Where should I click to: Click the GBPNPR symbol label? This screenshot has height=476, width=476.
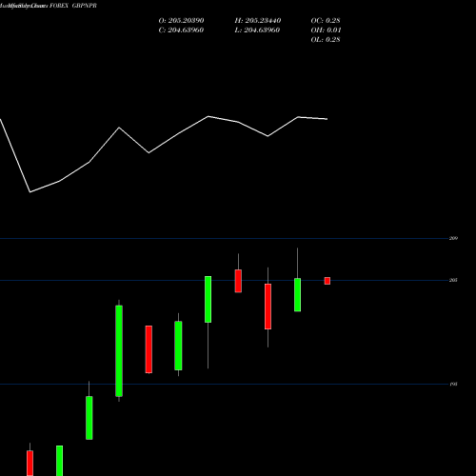(x=84, y=6)
